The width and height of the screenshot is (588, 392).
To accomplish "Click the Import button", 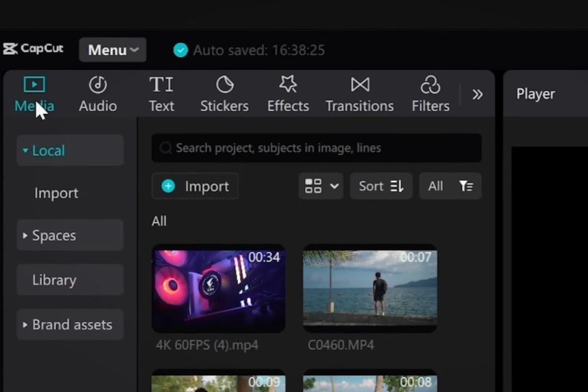I will [x=194, y=186].
